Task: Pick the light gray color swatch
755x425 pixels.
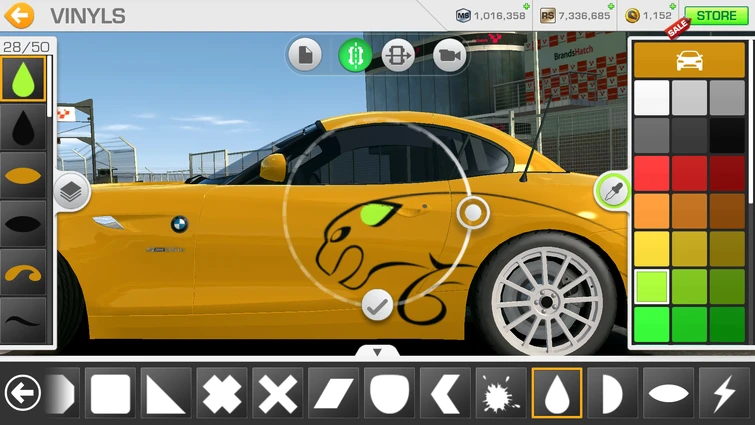Action: 689,98
